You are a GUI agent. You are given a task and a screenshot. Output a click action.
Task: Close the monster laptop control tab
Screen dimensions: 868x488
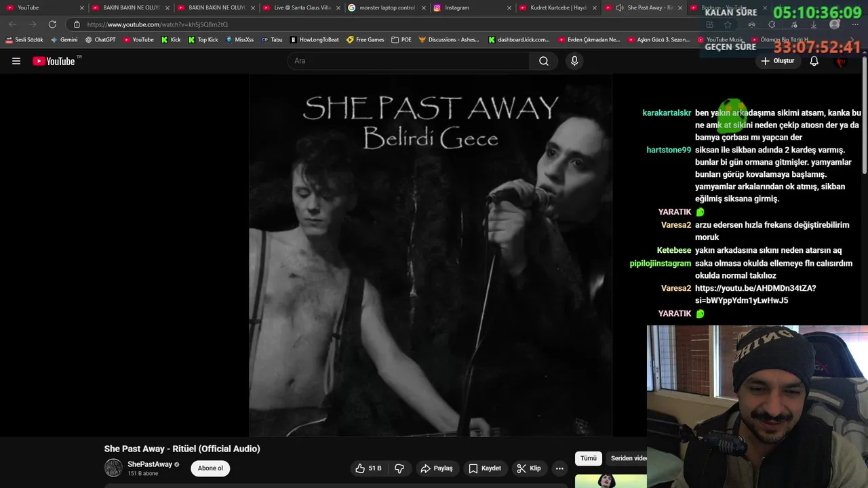click(423, 7)
